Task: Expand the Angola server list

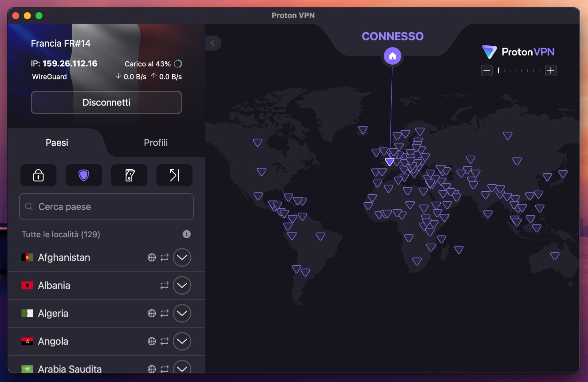Action: [x=182, y=341]
